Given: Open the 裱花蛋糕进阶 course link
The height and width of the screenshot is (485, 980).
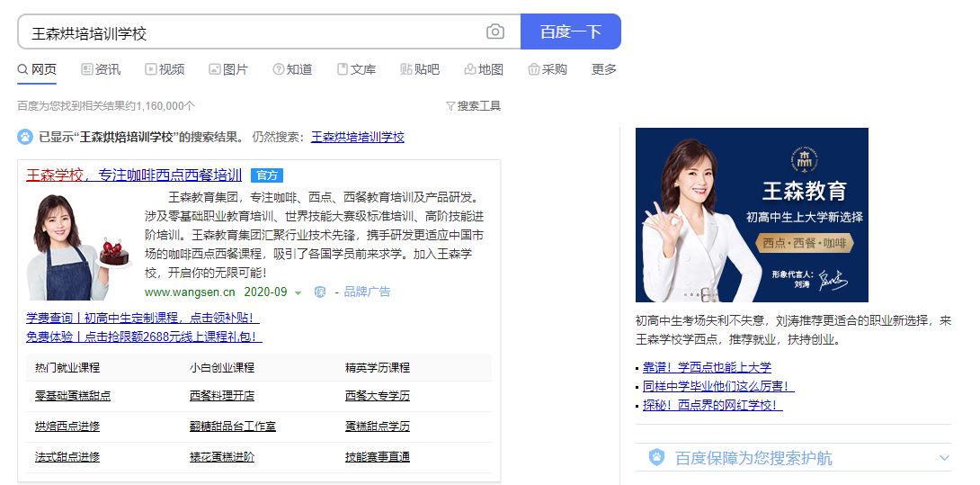Looking at the screenshot, I should (222, 457).
